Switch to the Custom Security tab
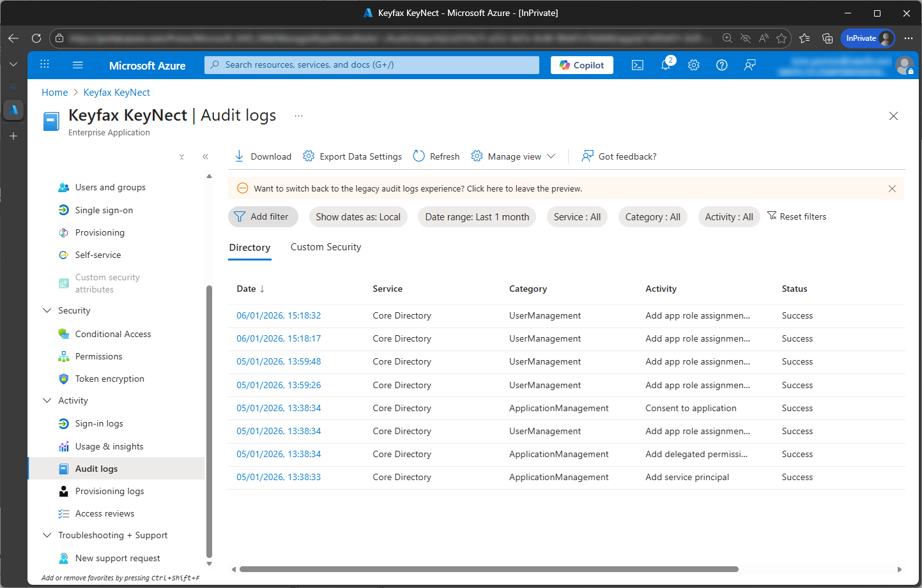Viewport: 922px width, 588px height. coord(325,247)
